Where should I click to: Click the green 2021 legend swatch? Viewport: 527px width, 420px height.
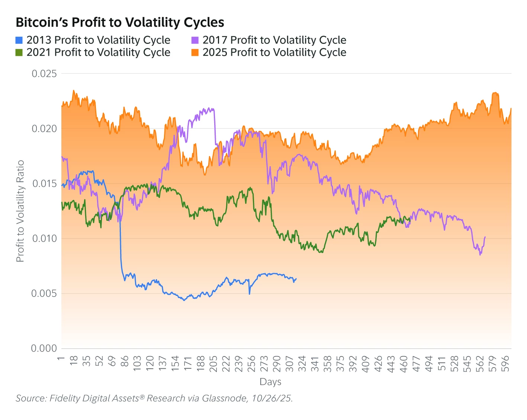19,52
